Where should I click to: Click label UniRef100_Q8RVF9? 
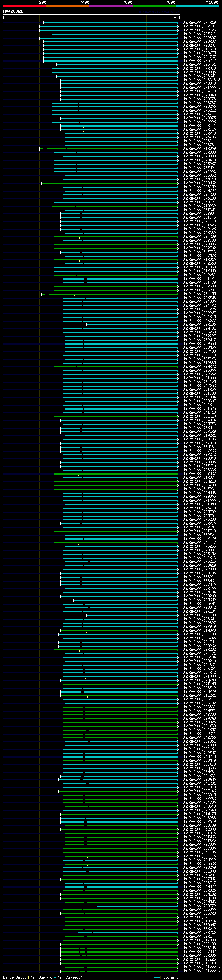tap(199, 133)
